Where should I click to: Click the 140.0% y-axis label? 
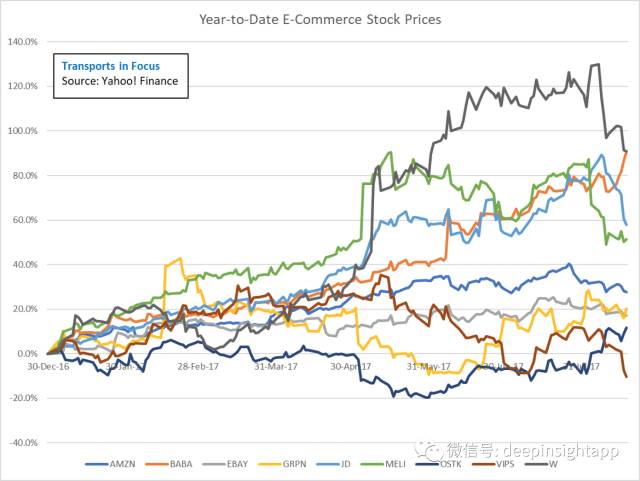click(x=23, y=42)
